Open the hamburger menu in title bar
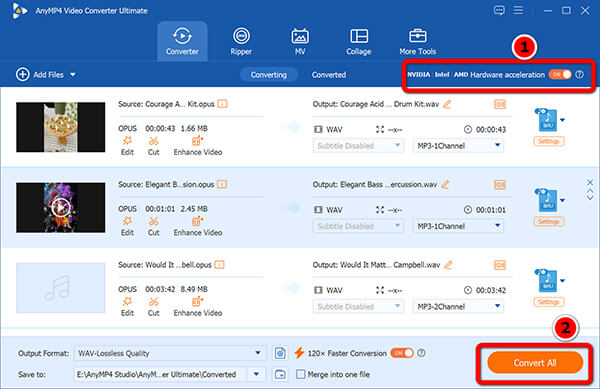Image resolution: width=600 pixels, height=389 pixels. pyautogui.click(x=518, y=10)
